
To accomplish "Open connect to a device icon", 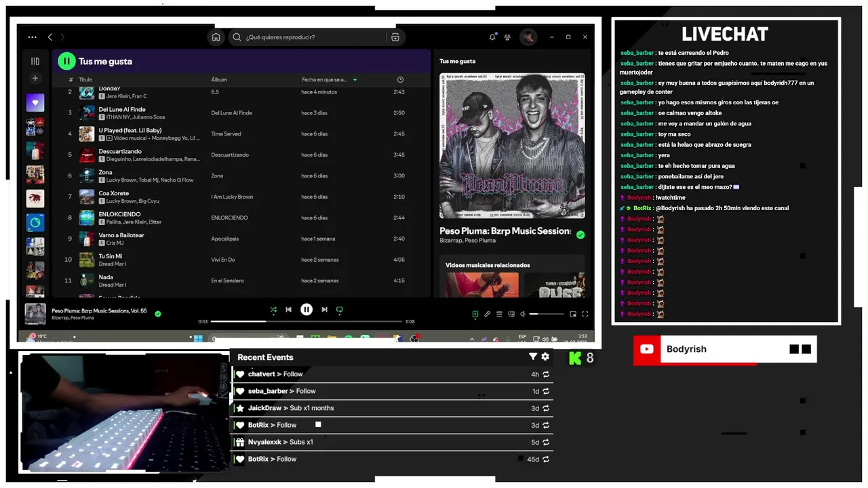I will tap(511, 314).
